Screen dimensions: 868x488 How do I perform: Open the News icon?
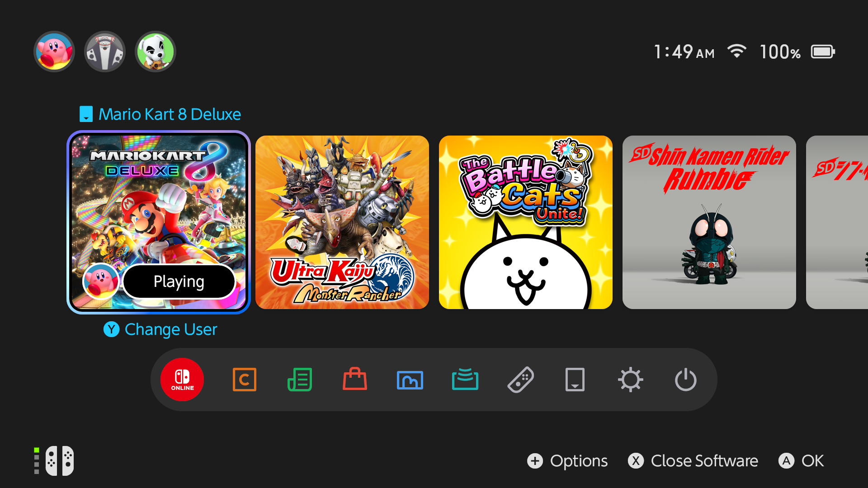click(x=300, y=380)
